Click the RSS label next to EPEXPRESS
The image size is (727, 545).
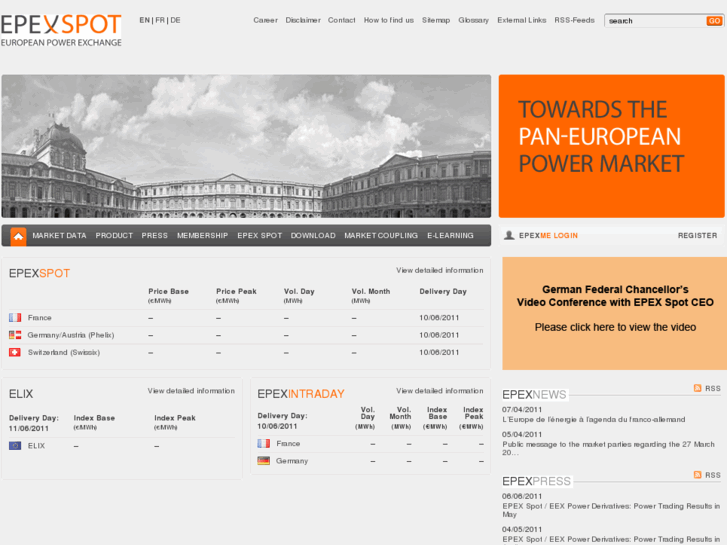pyautogui.click(x=713, y=475)
